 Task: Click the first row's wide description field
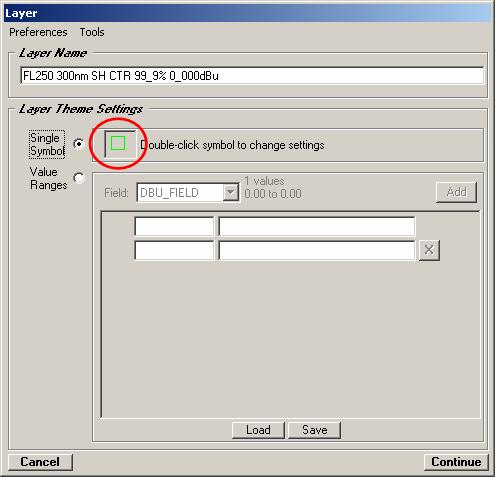pos(317,226)
